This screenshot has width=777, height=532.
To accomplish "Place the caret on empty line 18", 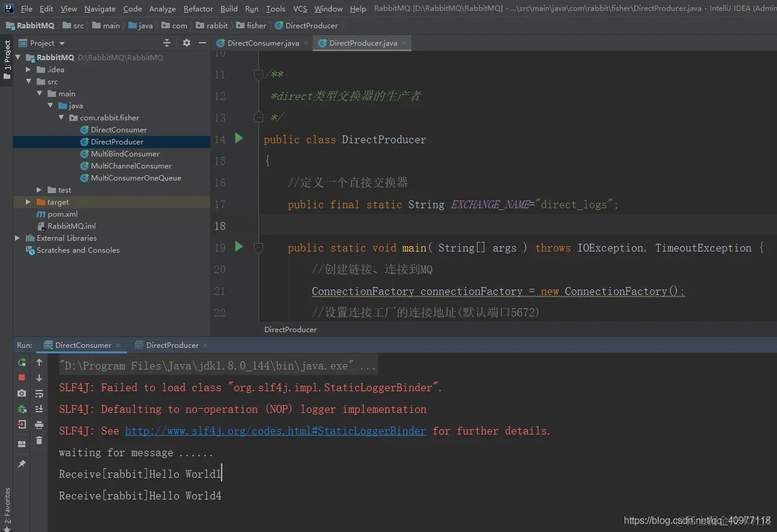I will pyautogui.click(x=518, y=226).
